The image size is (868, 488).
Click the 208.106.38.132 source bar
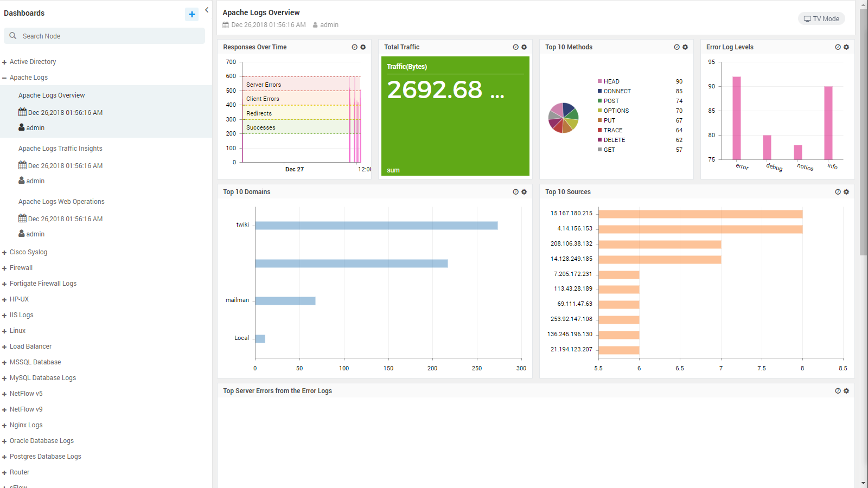pos(660,245)
